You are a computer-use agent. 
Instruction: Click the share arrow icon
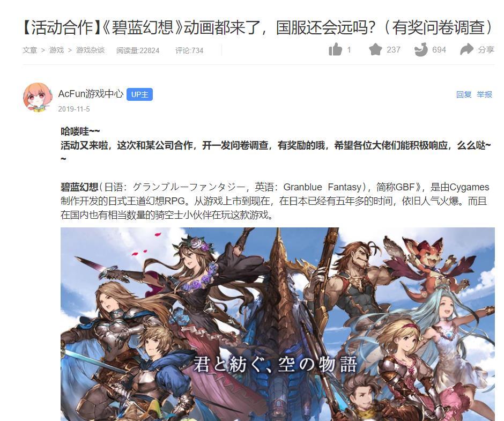[x=466, y=49]
